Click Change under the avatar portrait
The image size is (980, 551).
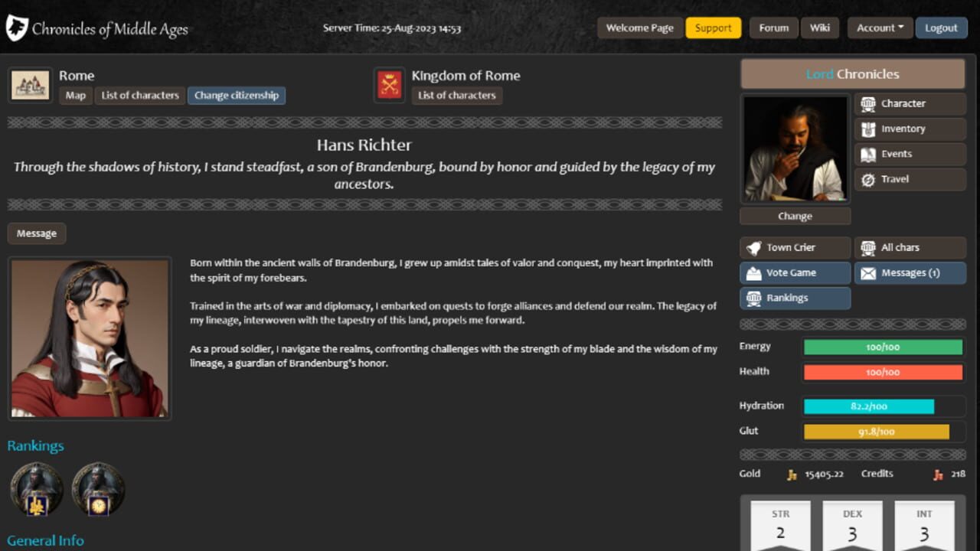[x=795, y=216]
